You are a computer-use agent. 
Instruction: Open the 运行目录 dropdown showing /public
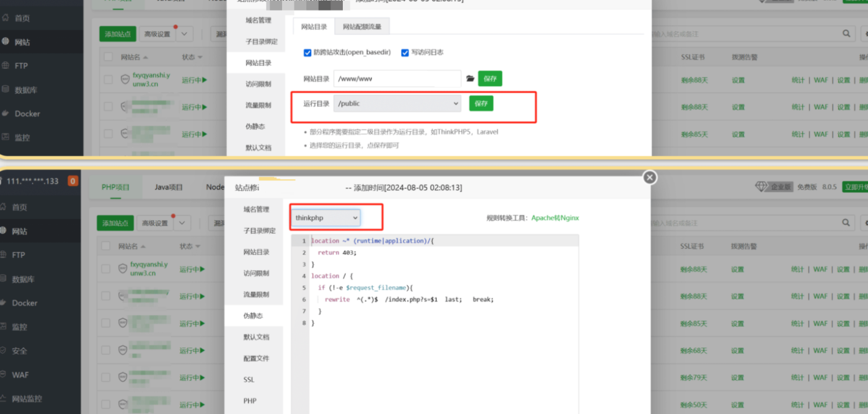(397, 103)
